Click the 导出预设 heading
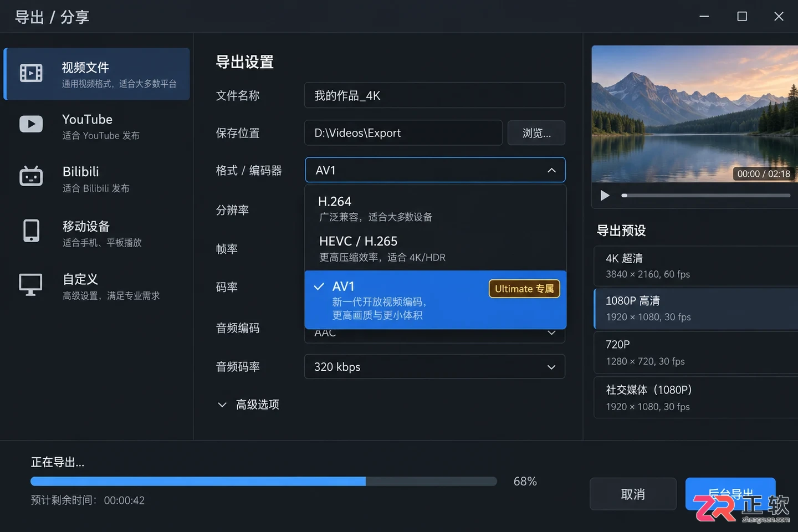Viewport: 798px width, 532px height. [x=621, y=231]
